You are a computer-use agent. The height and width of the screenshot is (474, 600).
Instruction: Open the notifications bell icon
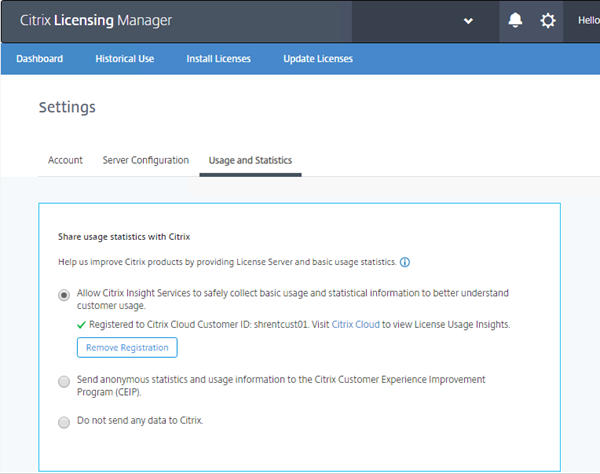[516, 21]
